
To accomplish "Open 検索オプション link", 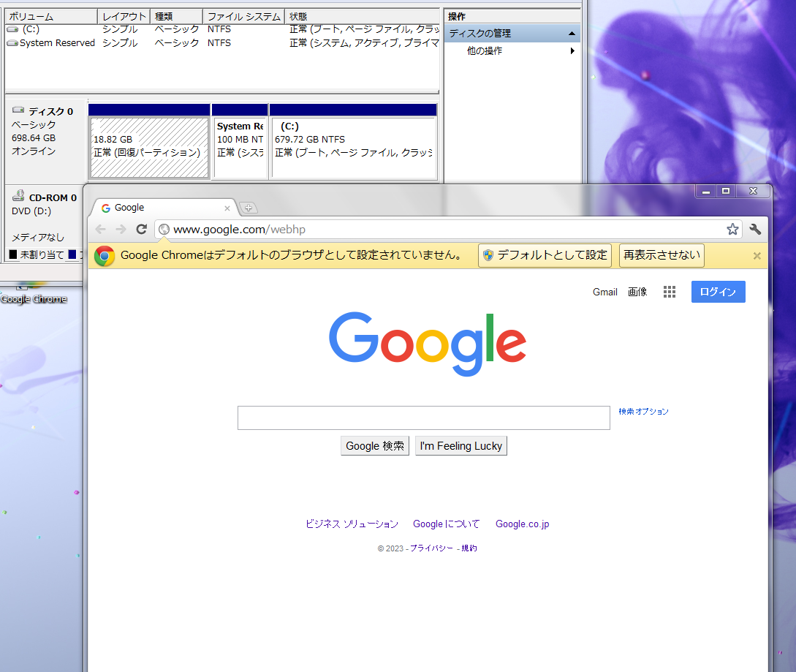I will [x=644, y=412].
